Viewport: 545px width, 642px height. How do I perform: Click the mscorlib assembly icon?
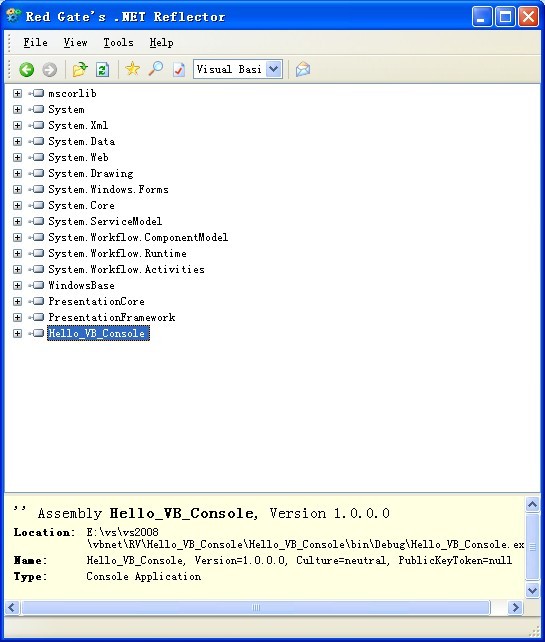[x=36, y=93]
